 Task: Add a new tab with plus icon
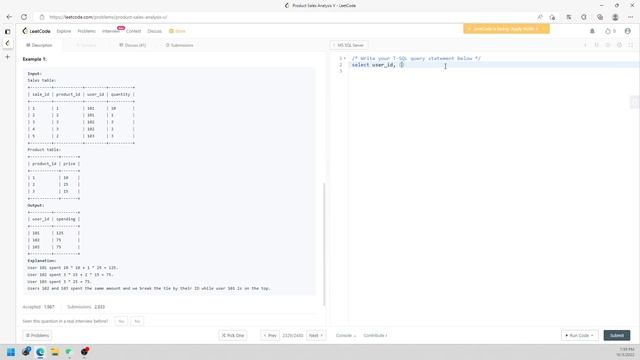7,57
